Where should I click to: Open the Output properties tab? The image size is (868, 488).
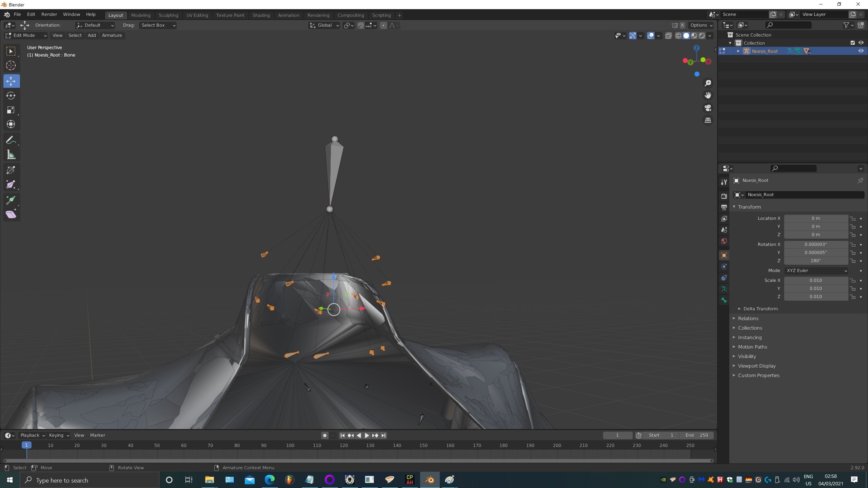[724, 207]
